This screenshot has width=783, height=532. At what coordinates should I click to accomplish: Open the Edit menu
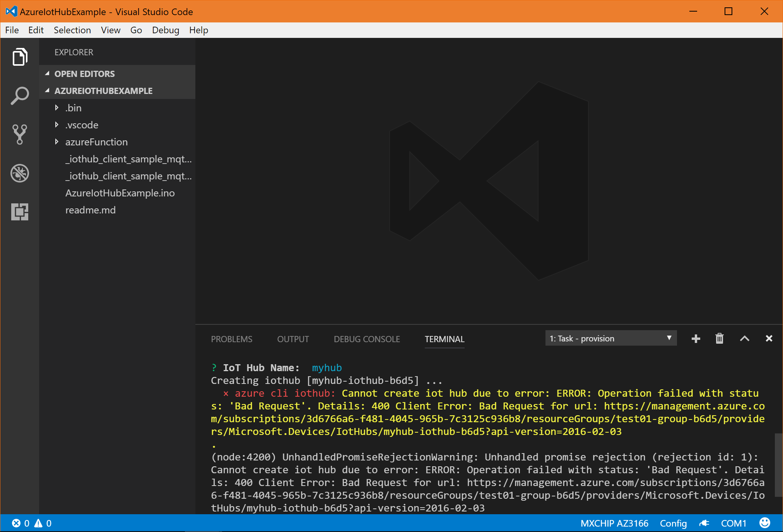(36, 30)
